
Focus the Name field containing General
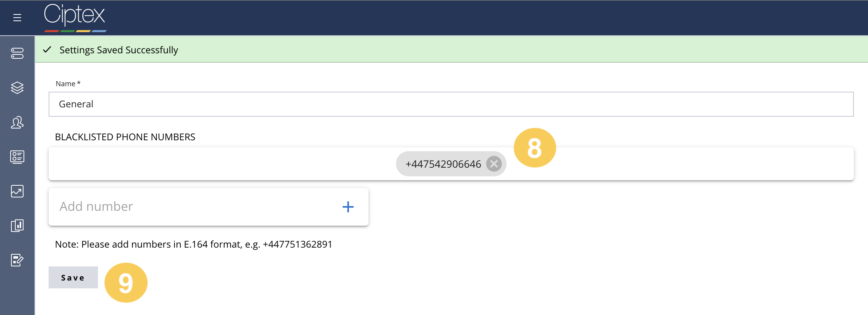(x=451, y=104)
